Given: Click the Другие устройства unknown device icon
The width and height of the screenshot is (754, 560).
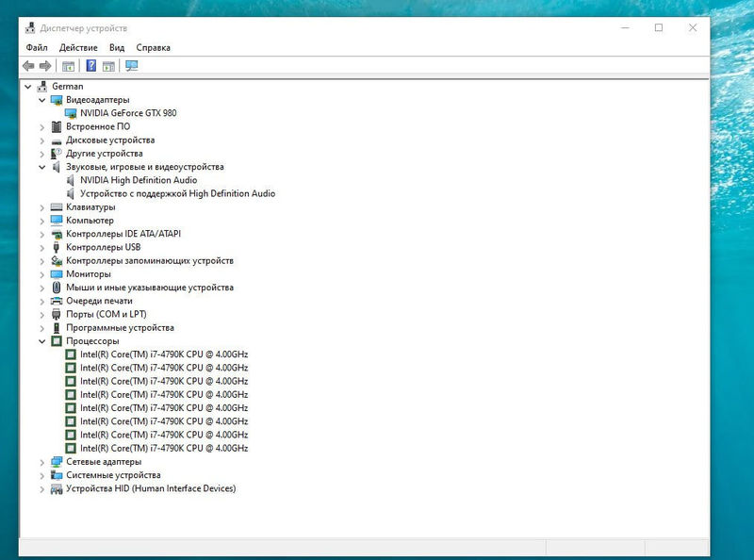Looking at the screenshot, I should click(x=57, y=154).
